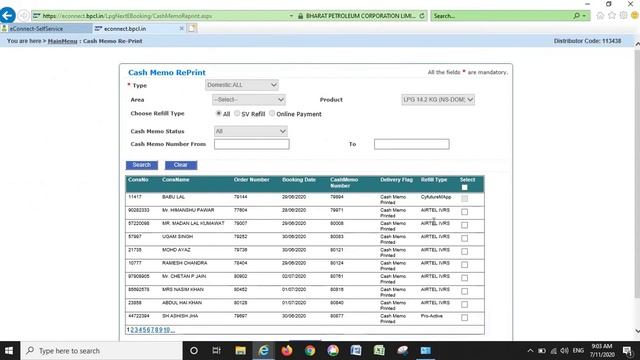Click the Cortana circle icon on taskbar
The width and height of the screenshot is (640, 360).
pos(194,351)
